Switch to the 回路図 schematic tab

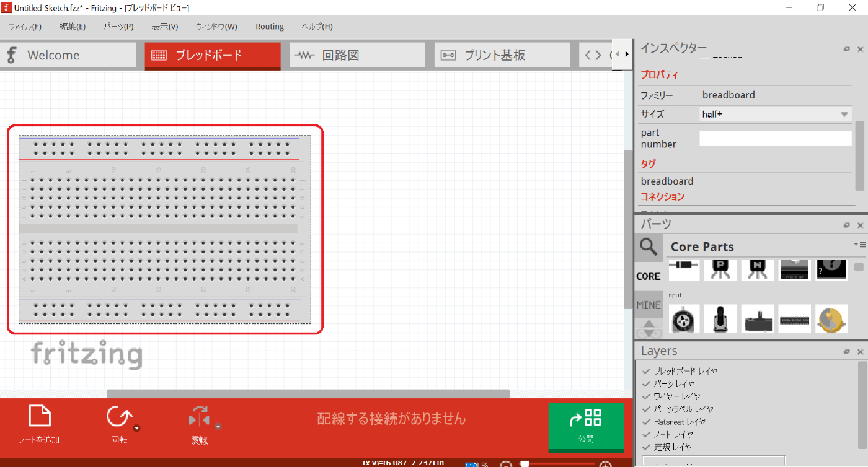coord(357,55)
